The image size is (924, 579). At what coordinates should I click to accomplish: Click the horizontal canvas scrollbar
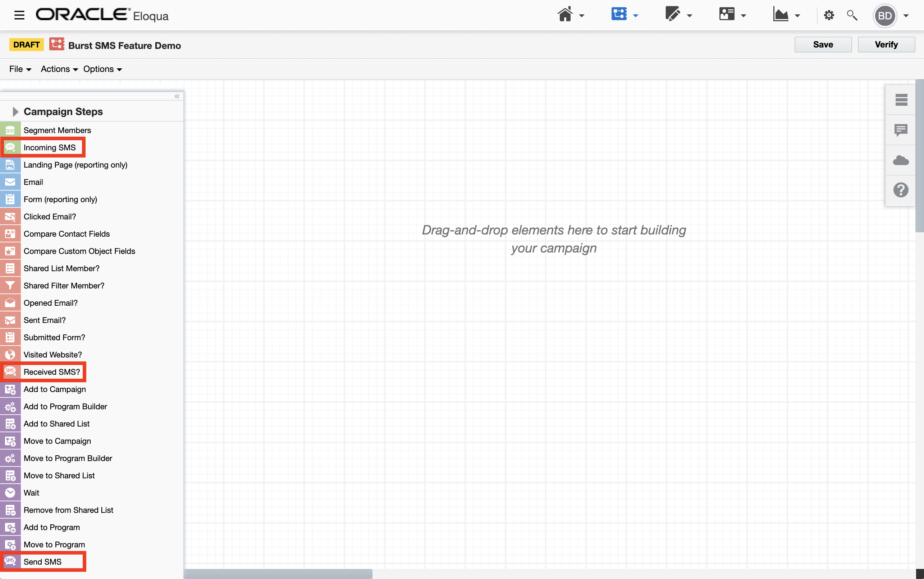point(278,573)
